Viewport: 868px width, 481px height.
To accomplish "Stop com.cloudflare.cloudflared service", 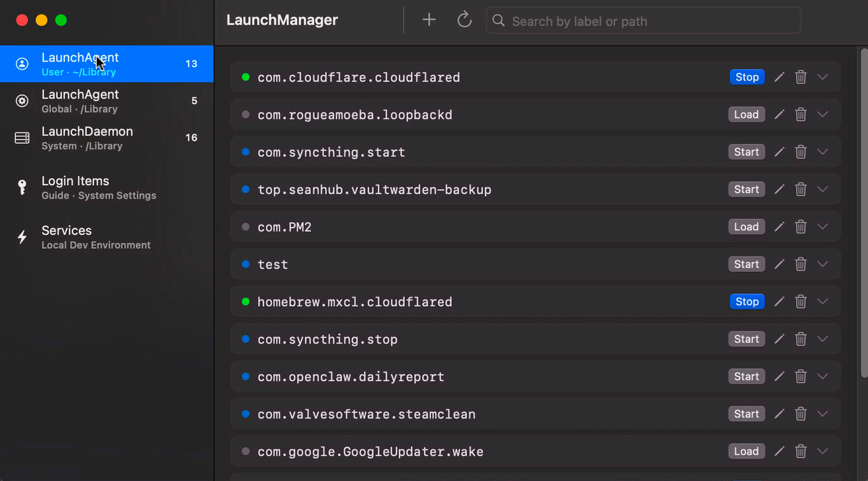I will (747, 77).
